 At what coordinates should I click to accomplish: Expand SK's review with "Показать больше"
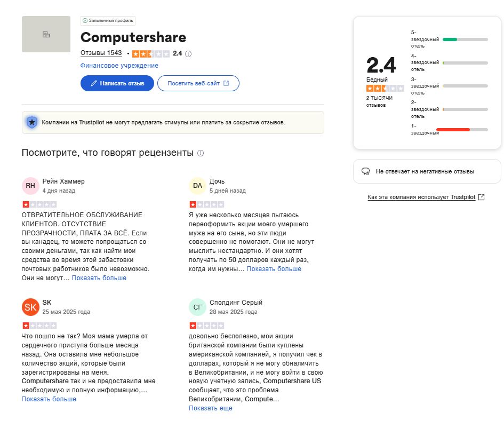coord(49,399)
